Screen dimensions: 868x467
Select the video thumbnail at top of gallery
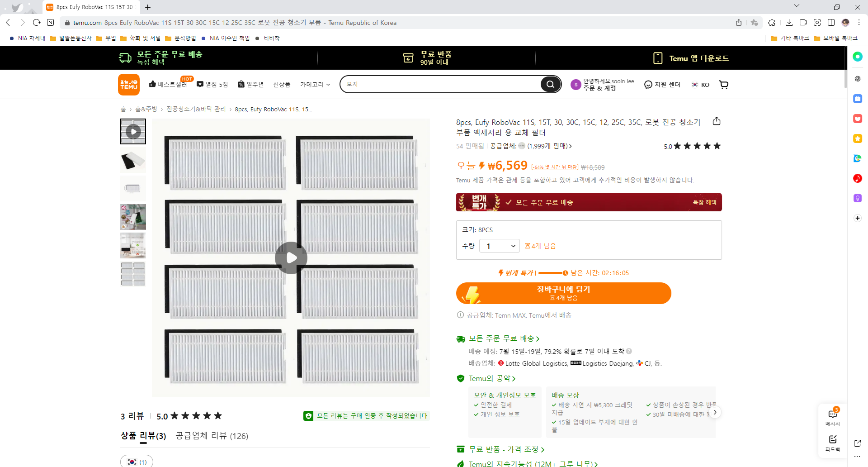tap(133, 132)
